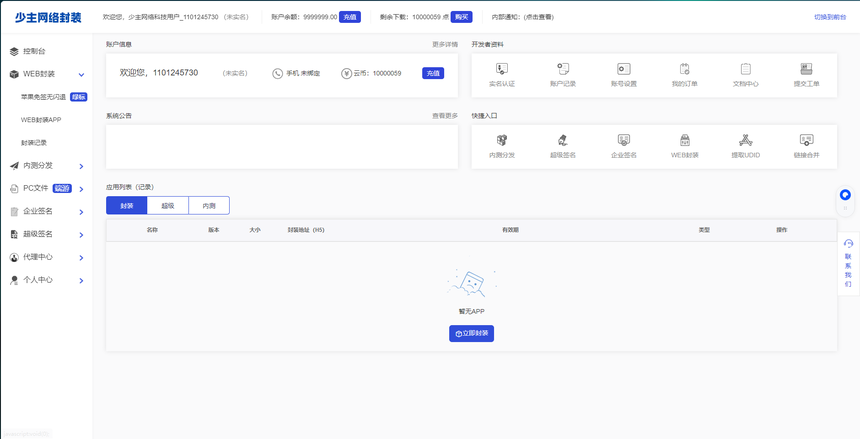Select 控制台 in the sidebar
This screenshot has width=860, height=439.
[34, 51]
